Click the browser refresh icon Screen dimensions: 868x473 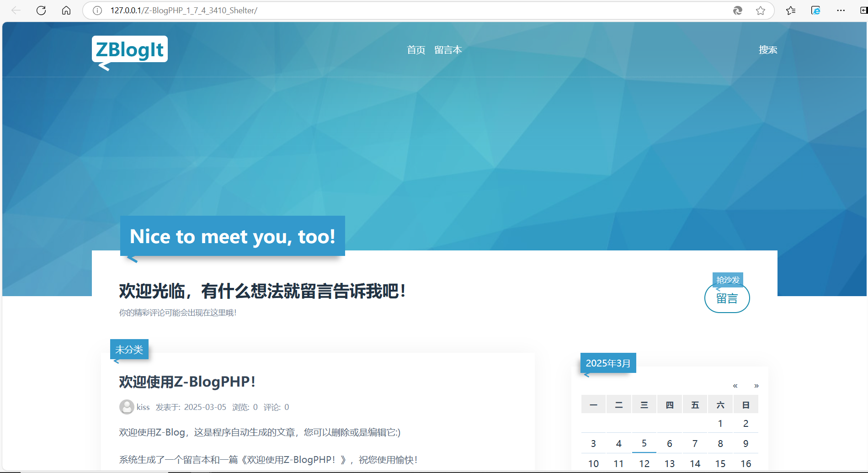pos(41,11)
